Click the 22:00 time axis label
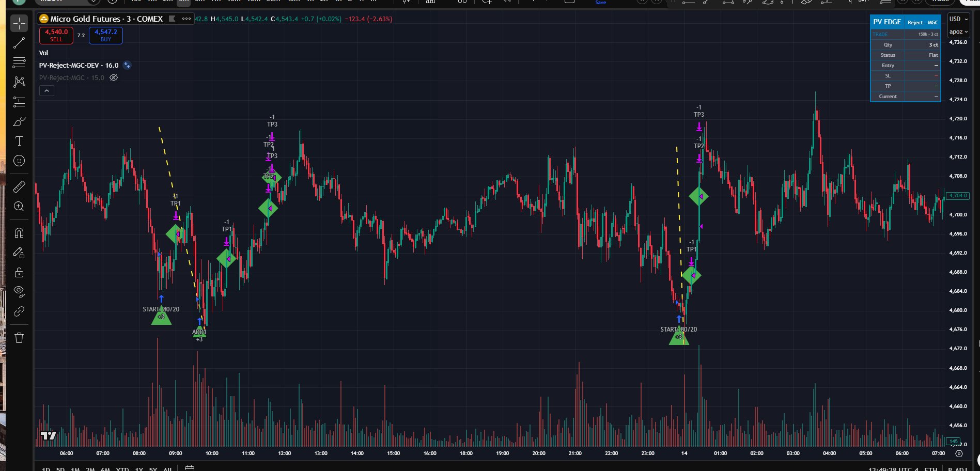Image resolution: width=980 pixels, height=471 pixels. [611, 453]
